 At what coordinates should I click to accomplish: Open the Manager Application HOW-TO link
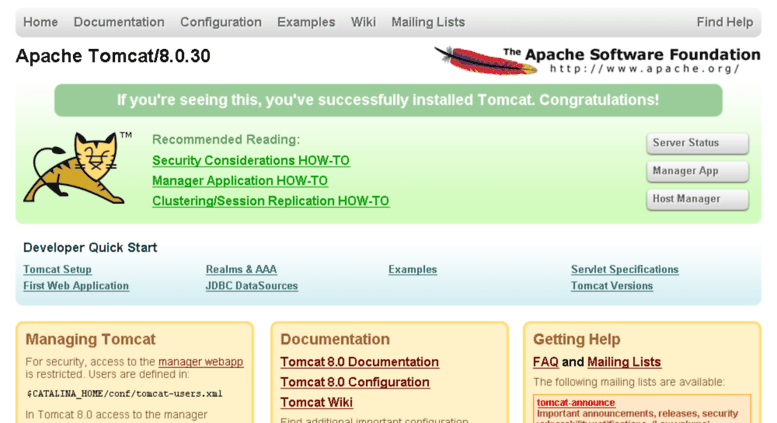(240, 181)
